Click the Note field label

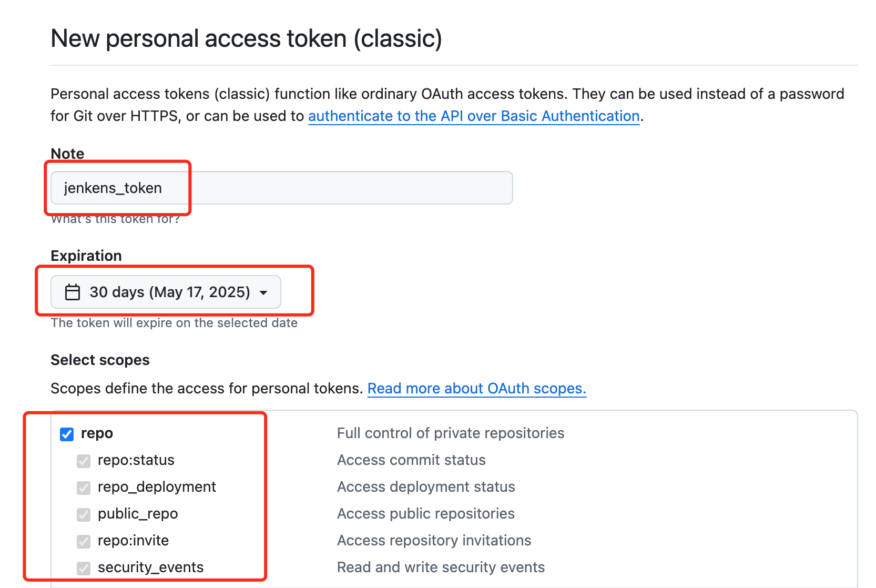coord(67,154)
